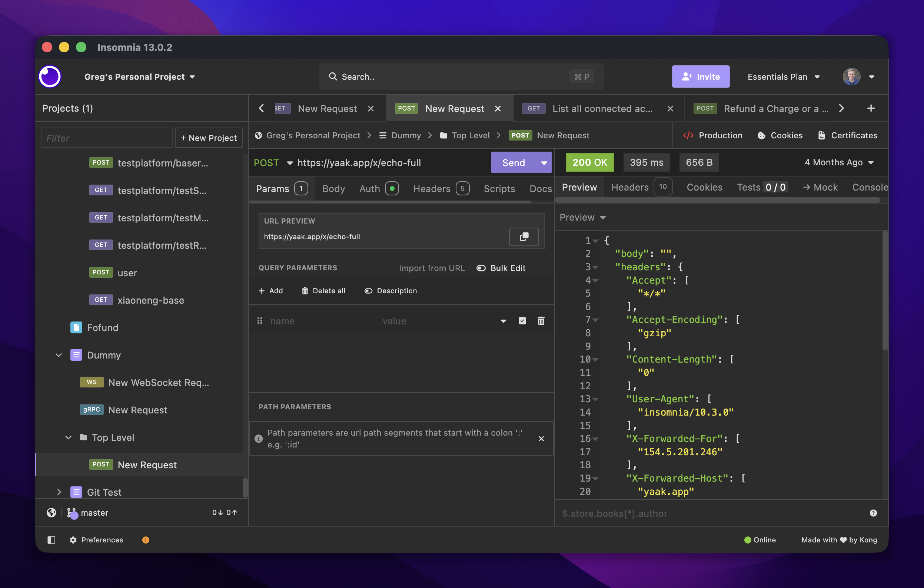The image size is (924, 588).
Task: Click the Delete all parameters button
Action: (x=323, y=291)
